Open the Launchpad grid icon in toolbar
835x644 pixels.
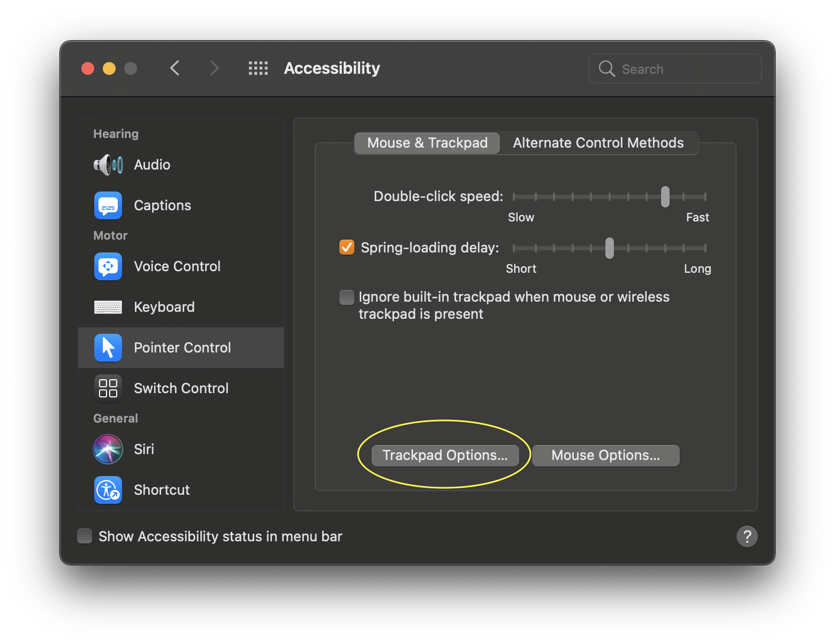pos(258,68)
